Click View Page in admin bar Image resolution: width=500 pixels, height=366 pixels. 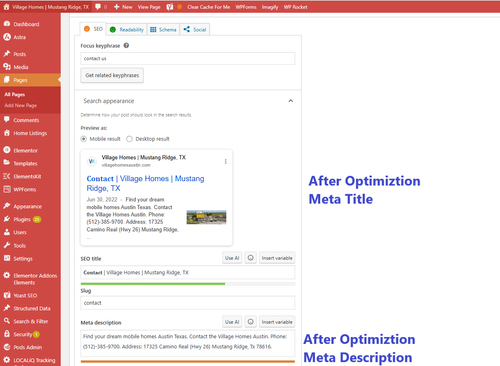pos(149,7)
